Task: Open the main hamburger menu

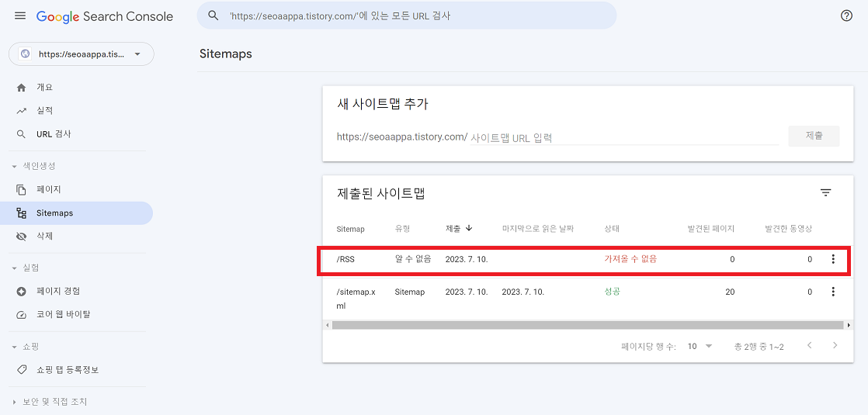Action: tap(20, 16)
